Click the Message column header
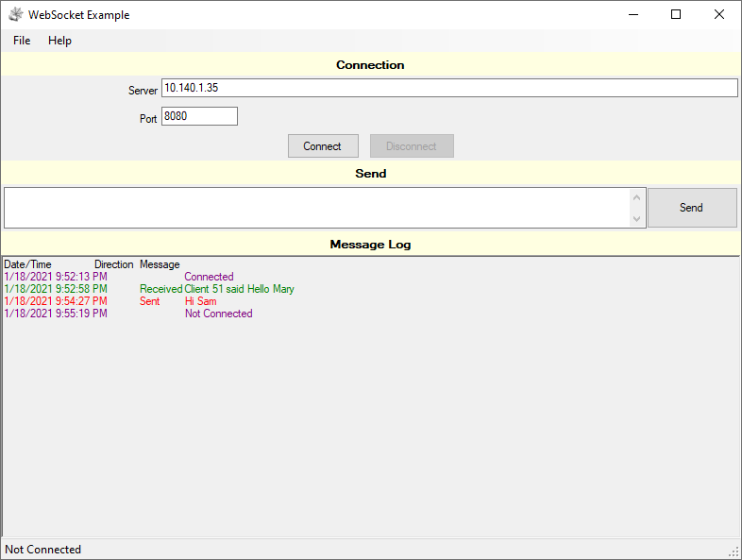This screenshot has width=742, height=560. tap(160, 264)
